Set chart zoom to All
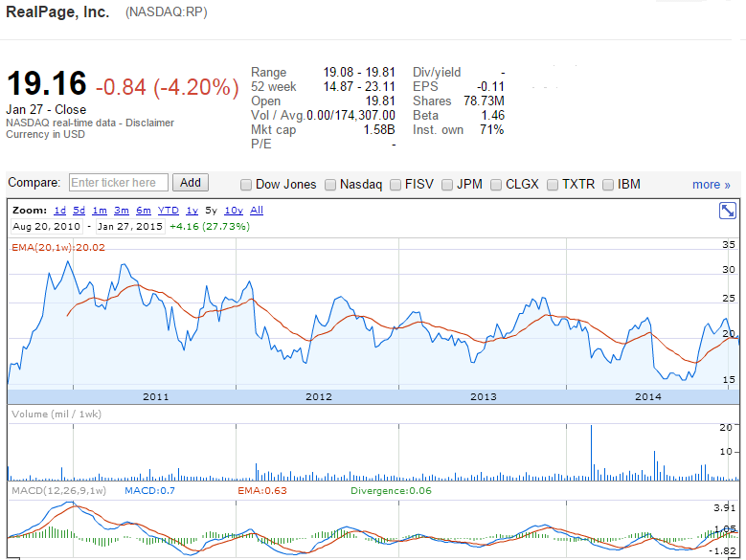This screenshot has height=560, width=746. (257, 210)
